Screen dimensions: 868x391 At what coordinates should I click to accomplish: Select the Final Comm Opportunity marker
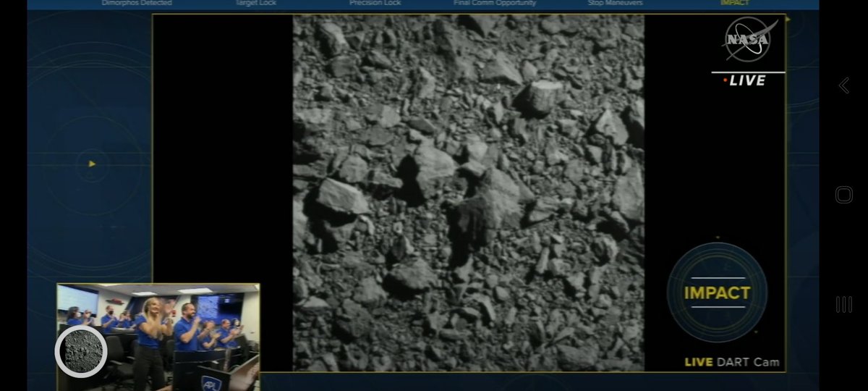click(x=495, y=4)
